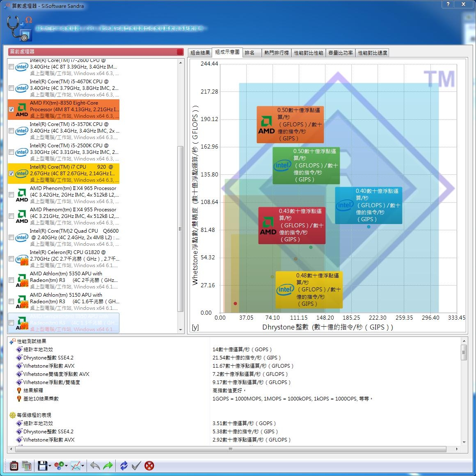Click the red AMD label in chart
Screen dimensions: 476x476
[x=292, y=225]
